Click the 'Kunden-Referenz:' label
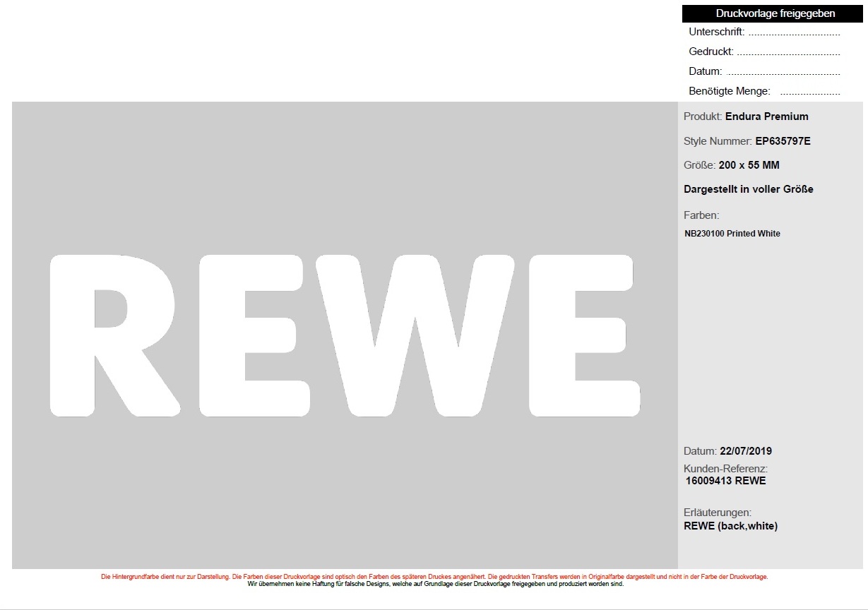The height and width of the screenshot is (610, 868). click(x=725, y=469)
